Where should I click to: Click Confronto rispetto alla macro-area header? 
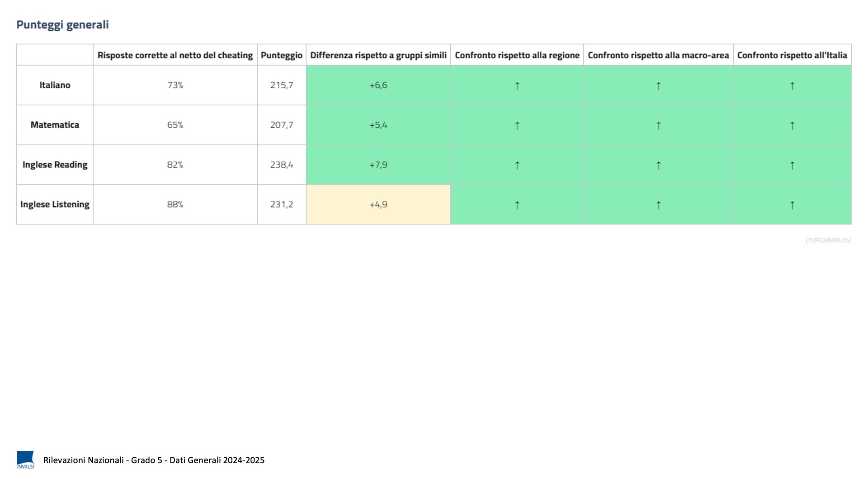coord(658,55)
